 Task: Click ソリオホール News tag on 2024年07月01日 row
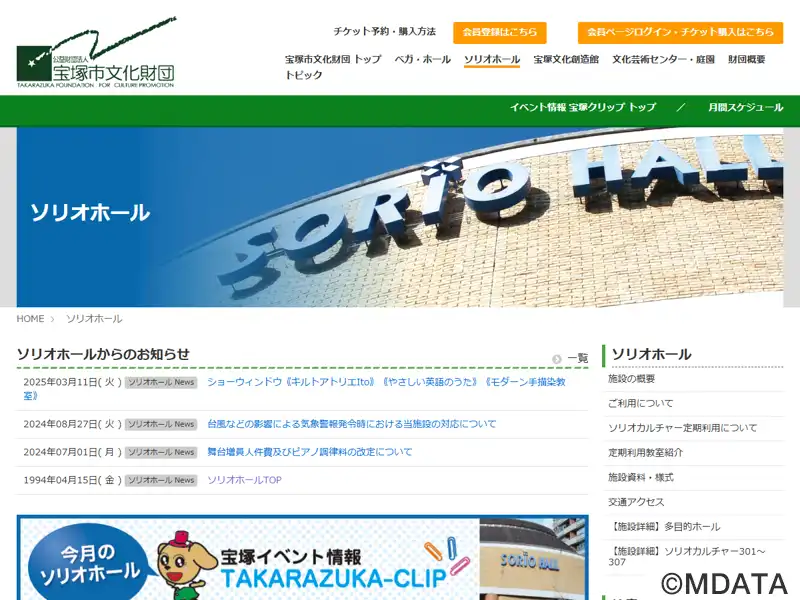coord(161,453)
